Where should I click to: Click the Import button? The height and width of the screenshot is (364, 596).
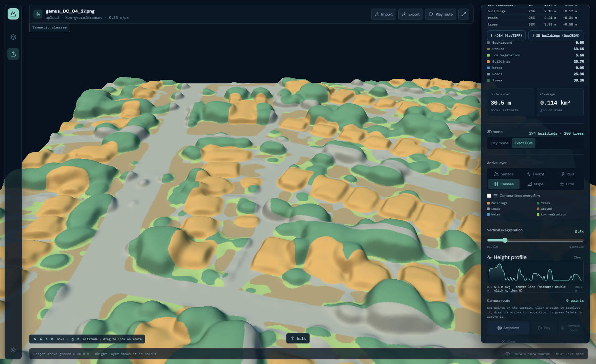click(x=384, y=14)
